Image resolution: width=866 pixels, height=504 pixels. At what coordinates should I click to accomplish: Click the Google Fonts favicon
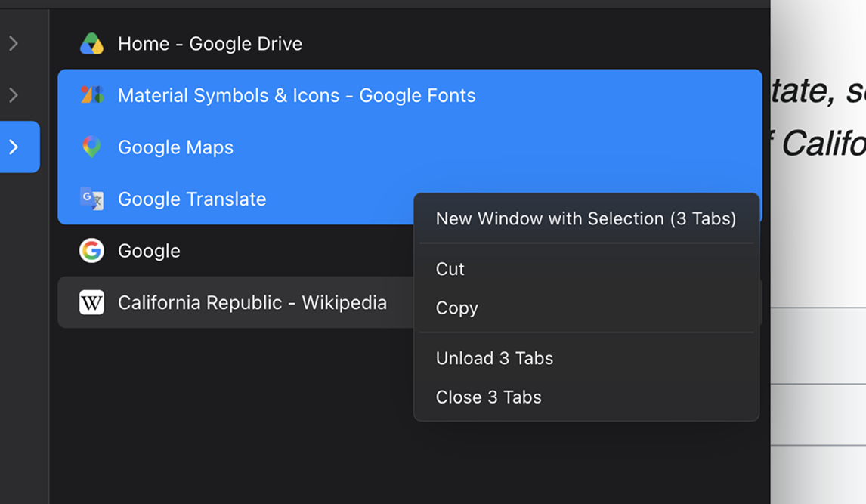pos(91,95)
